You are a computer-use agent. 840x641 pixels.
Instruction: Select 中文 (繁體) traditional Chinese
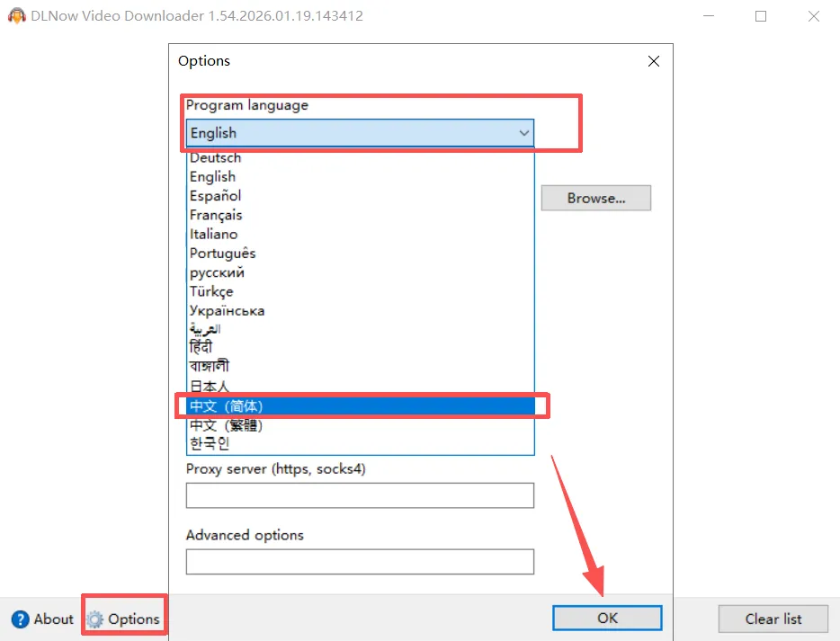(361, 425)
